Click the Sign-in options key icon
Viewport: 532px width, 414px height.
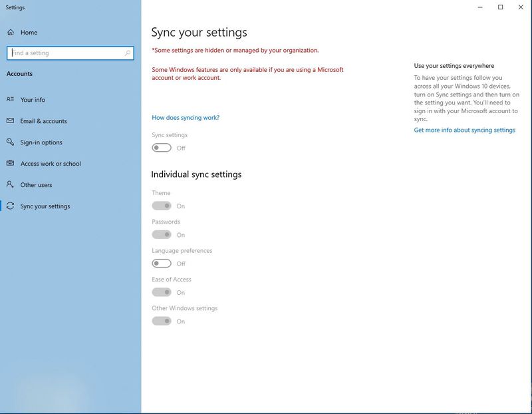click(x=9, y=142)
